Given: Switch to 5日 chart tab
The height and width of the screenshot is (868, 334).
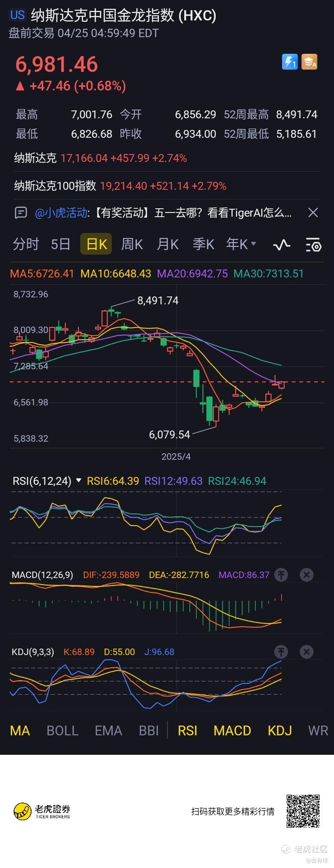Looking at the screenshot, I should [x=60, y=244].
